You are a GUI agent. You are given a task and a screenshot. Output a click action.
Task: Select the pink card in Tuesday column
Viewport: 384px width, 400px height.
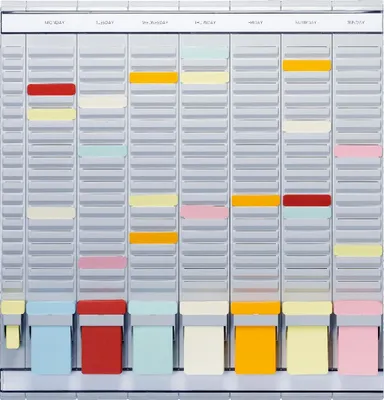pyautogui.click(x=103, y=263)
